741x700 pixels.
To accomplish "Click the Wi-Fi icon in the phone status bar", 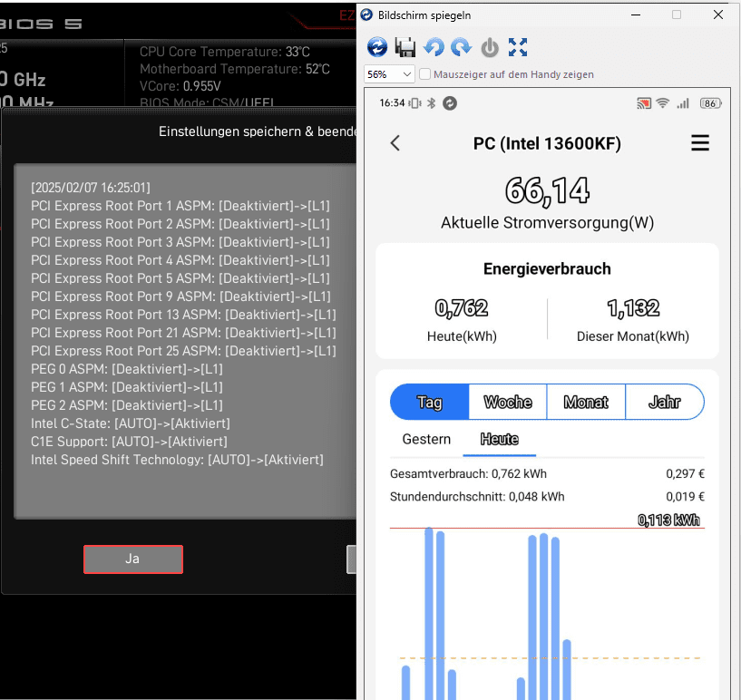I will tap(663, 103).
